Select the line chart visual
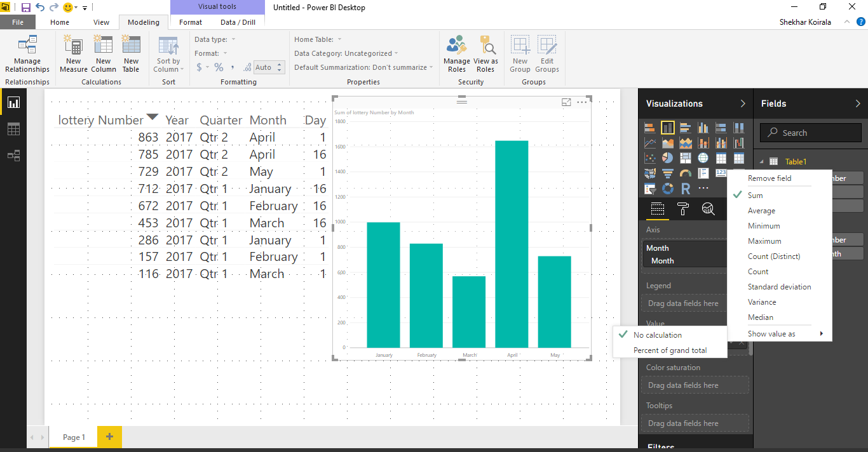Viewport: 868px width, 452px height. tap(649, 143)
